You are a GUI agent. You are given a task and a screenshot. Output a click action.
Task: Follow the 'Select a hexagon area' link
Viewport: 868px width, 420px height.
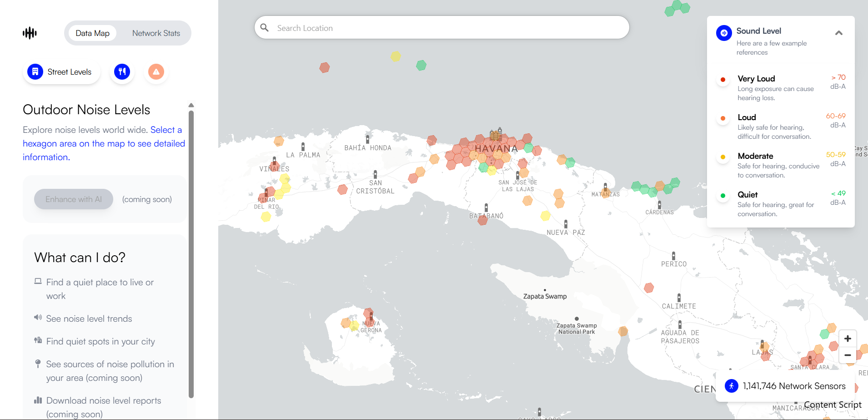pos(104,143)
